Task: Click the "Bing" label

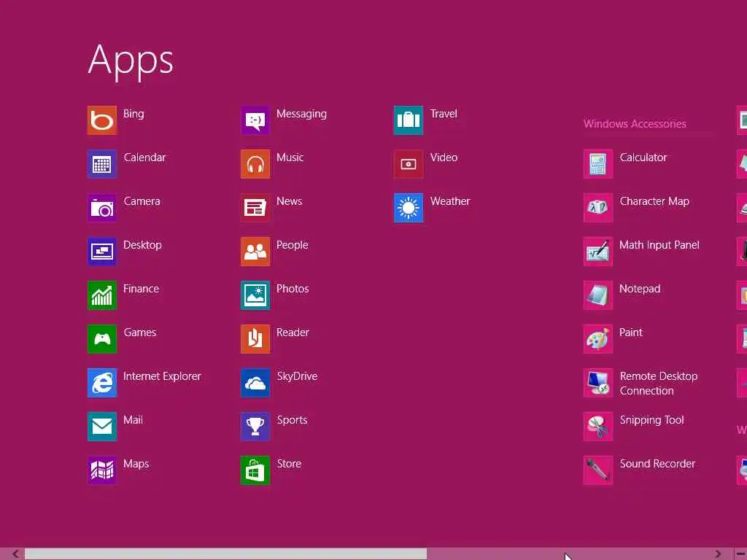Action: click(133, 114)
